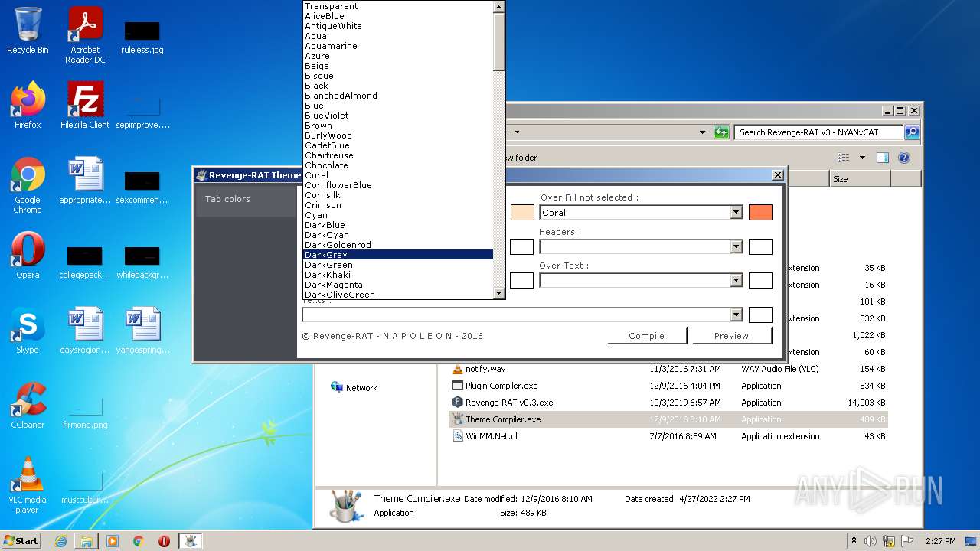Screen dimensions: 980x551
Task: Select Plugin Compiler.exe in file list
Action: click(x=670, y=386)
